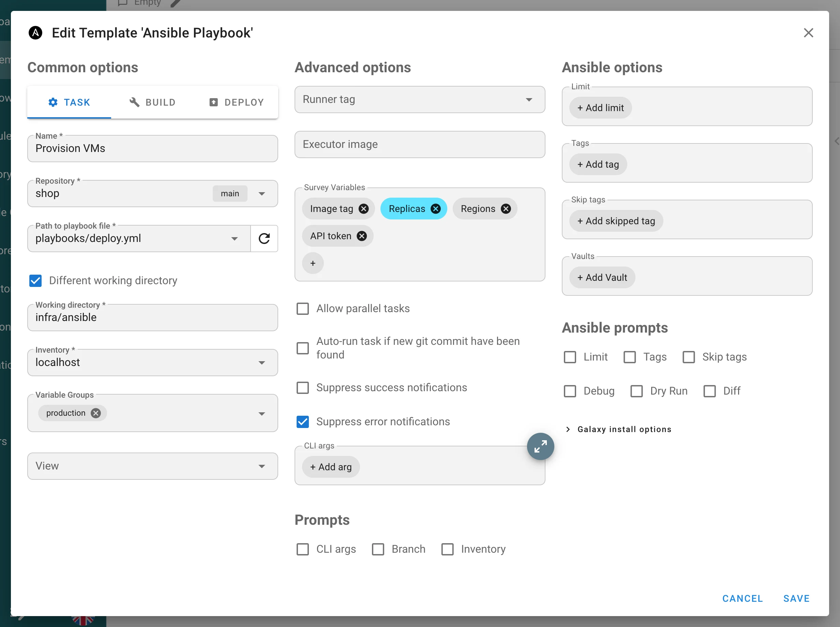Enable the Dry Run ansible prompt
This screenshot has height=627, width=840.
[x=636, y=391]
